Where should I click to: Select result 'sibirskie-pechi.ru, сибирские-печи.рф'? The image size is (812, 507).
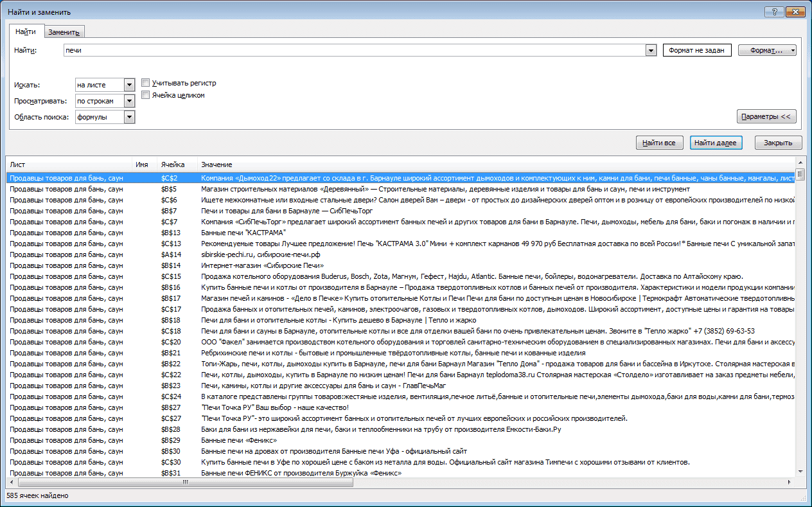[x=401, y=254]
